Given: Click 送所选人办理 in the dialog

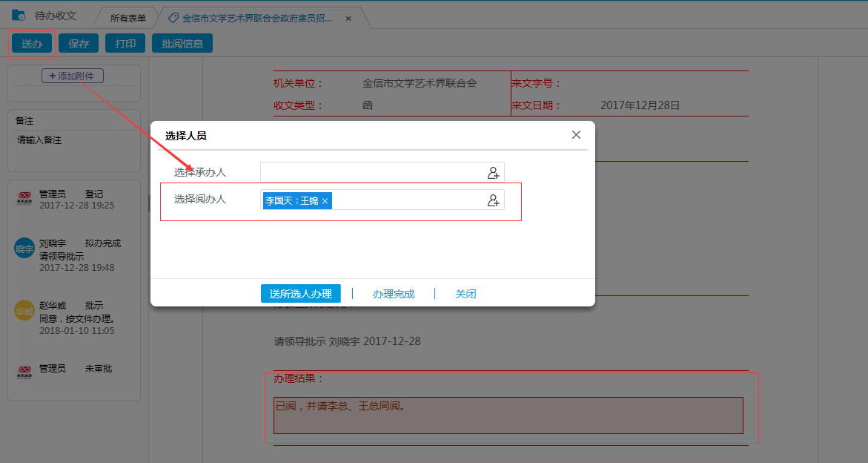Looking at the screenshot, I should coord(301,293).
